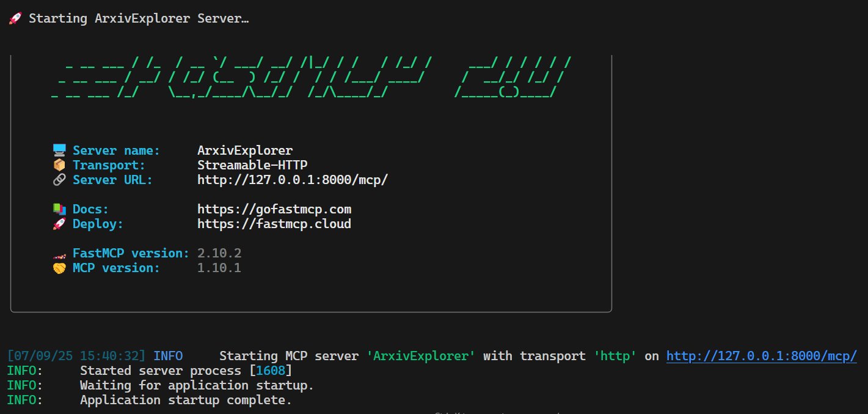Screen dimensions: 868x414
Task: Click the 'FastMCP version:' label
Action: click(x=131, y=253)
